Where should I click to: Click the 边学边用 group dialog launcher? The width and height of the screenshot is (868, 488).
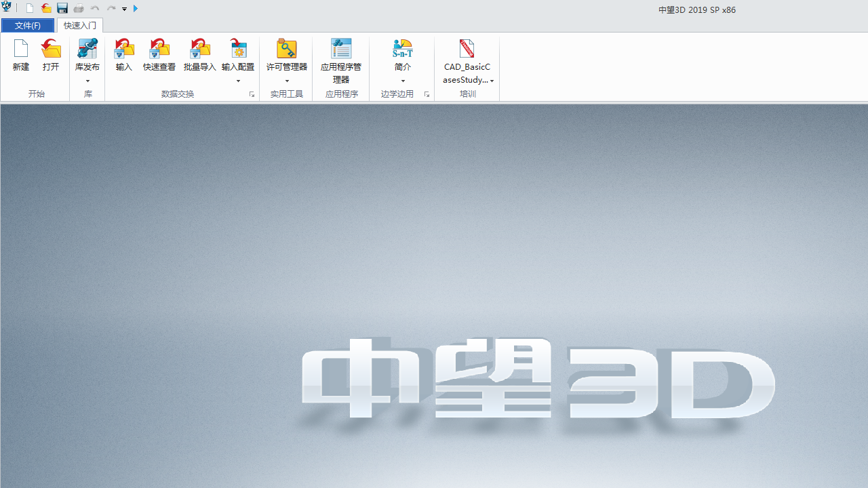click(426, 94)
